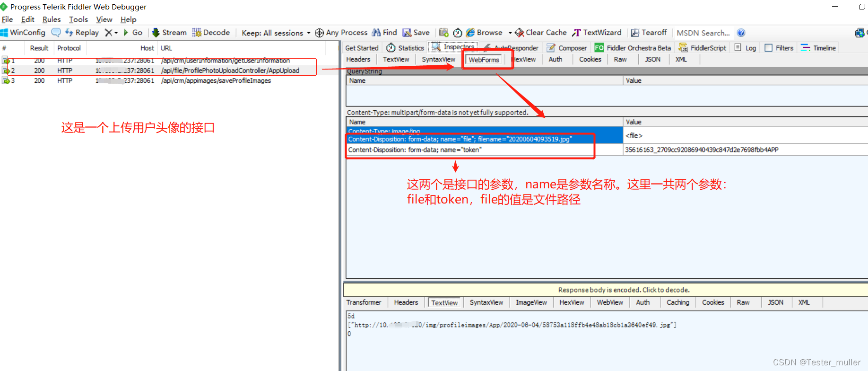The image size is (868, 371).
Task: Open the FiddlerScript tab
Action: pos(703,48)
